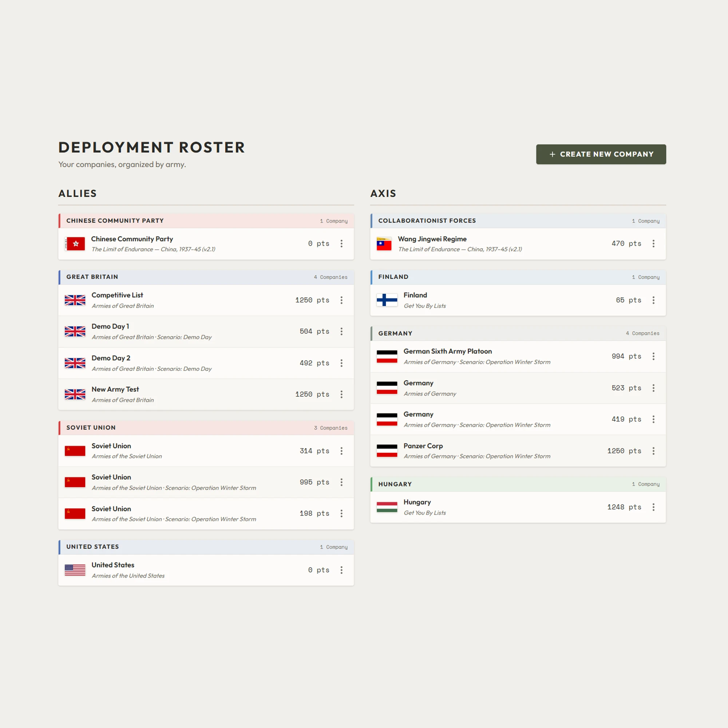
Task: Open kebab menu for 314 pts Soviet Union
Action: [341, 451]
